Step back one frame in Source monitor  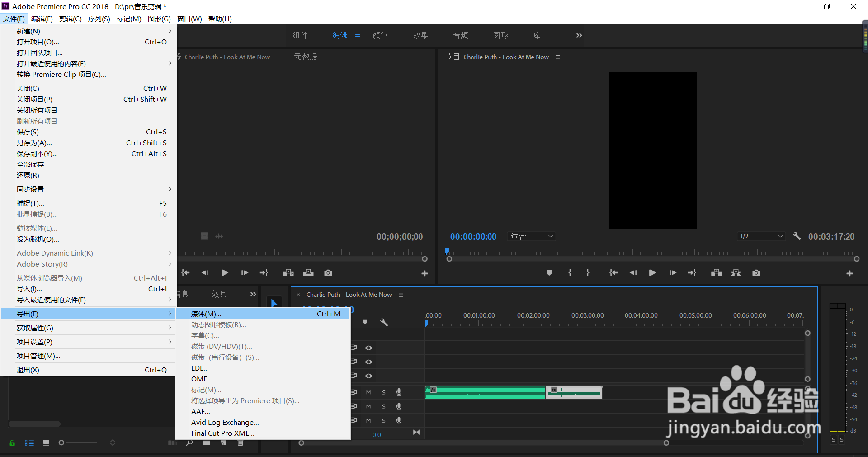tap(205, 273)
